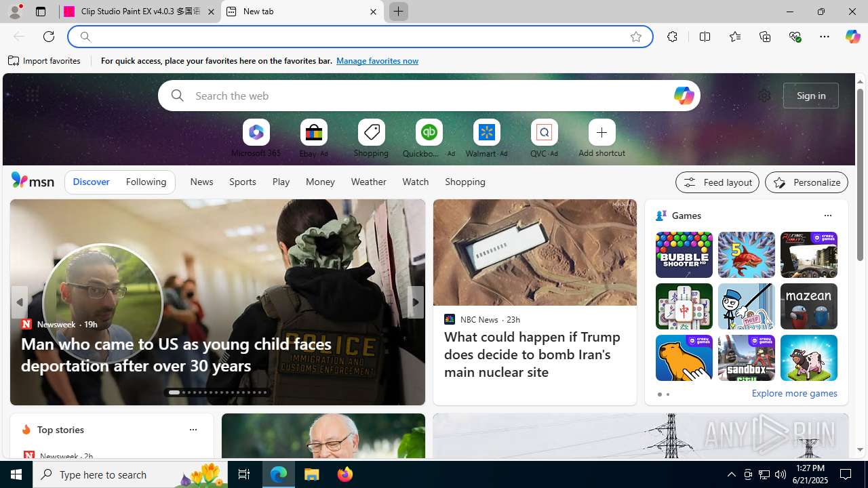This screenshot has width=868, height=488.
Task: Open the News section
Action: coord(201,182)
